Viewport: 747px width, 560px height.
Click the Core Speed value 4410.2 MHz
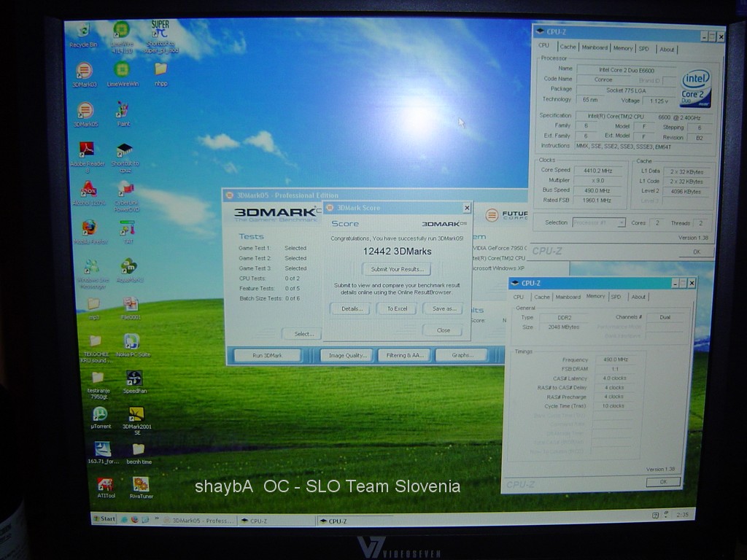click(598, 171)
